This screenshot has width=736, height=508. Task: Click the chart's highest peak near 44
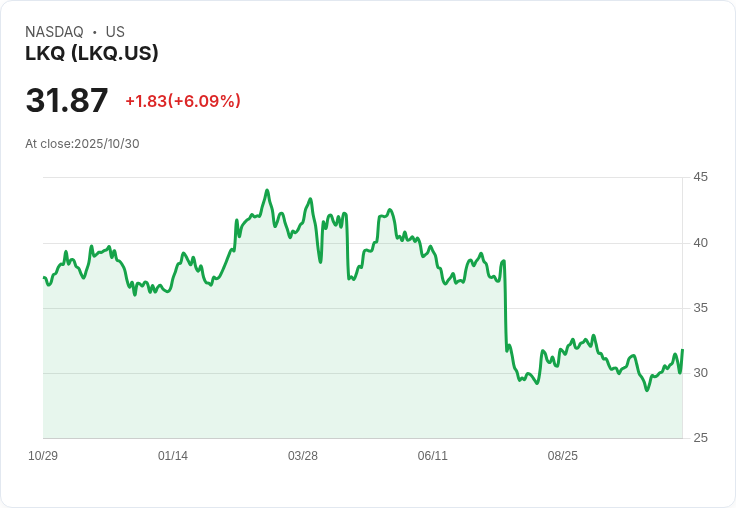point(266,190)
